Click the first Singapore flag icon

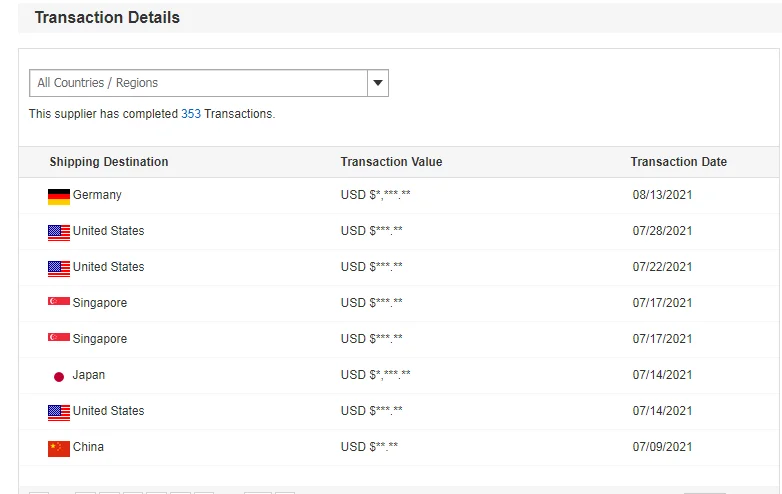click(59, 301)
